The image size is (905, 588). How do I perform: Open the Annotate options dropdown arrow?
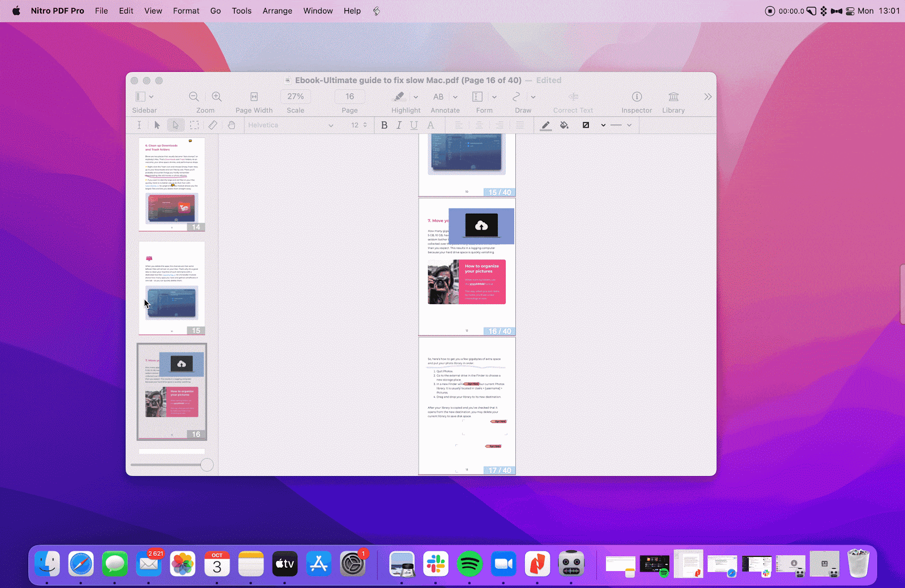(x=455, y=97)
